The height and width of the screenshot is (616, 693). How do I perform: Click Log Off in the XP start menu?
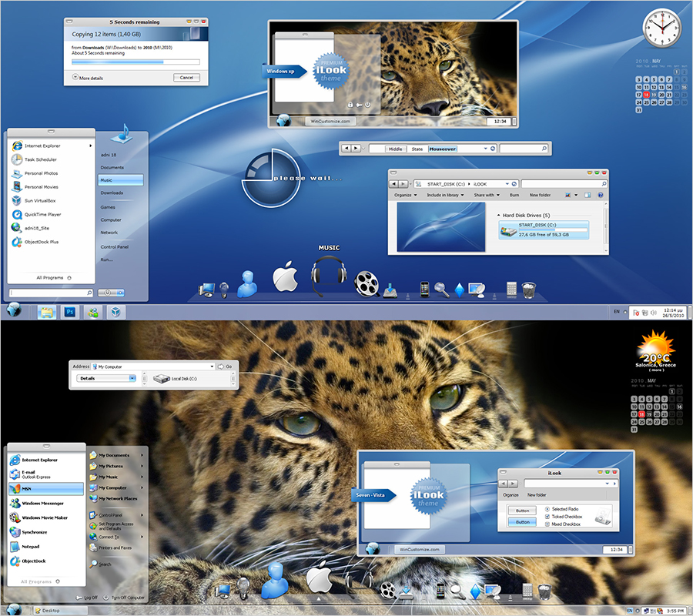click(x=87, y=598)
